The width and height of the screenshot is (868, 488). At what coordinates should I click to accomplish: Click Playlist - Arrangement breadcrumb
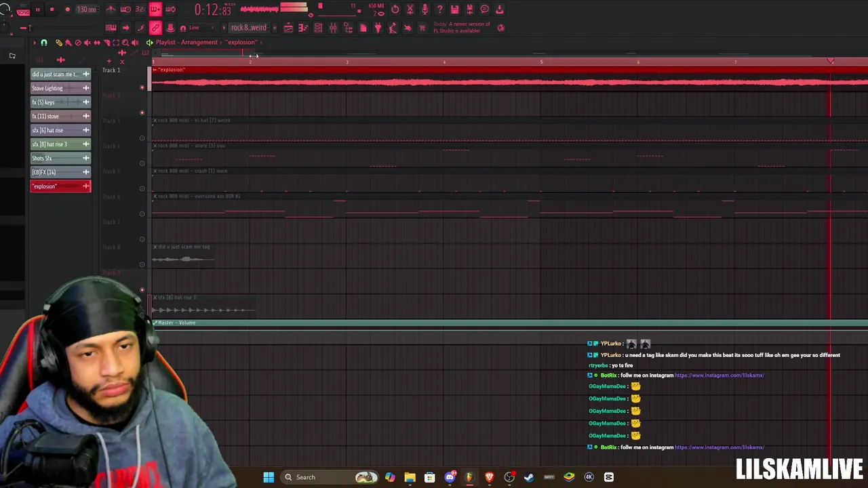click(x=186, y=43)
